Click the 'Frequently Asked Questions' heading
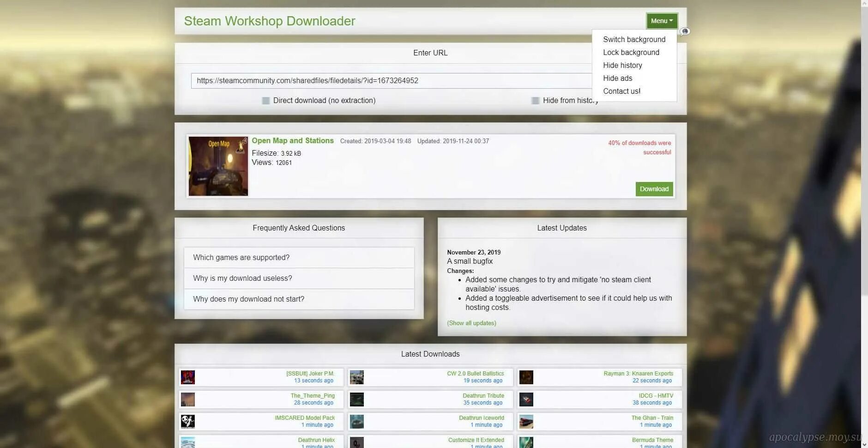Viewport: 868px width, 448px height. pos(299,228)
